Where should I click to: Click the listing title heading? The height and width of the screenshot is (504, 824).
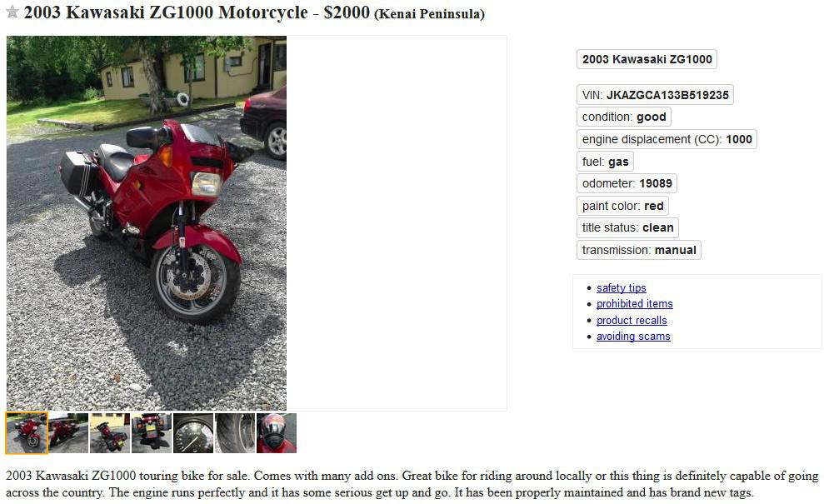coord(254,12)
